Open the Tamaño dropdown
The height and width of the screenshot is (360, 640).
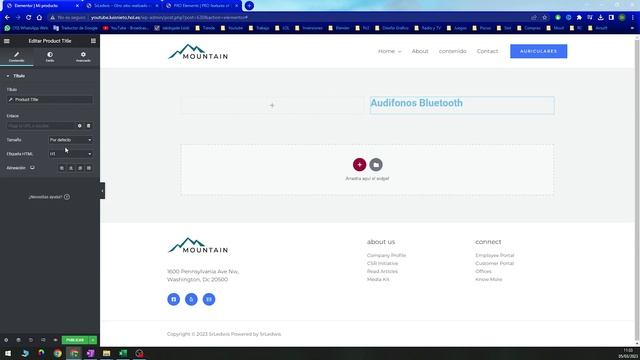[x=70, y=140]
